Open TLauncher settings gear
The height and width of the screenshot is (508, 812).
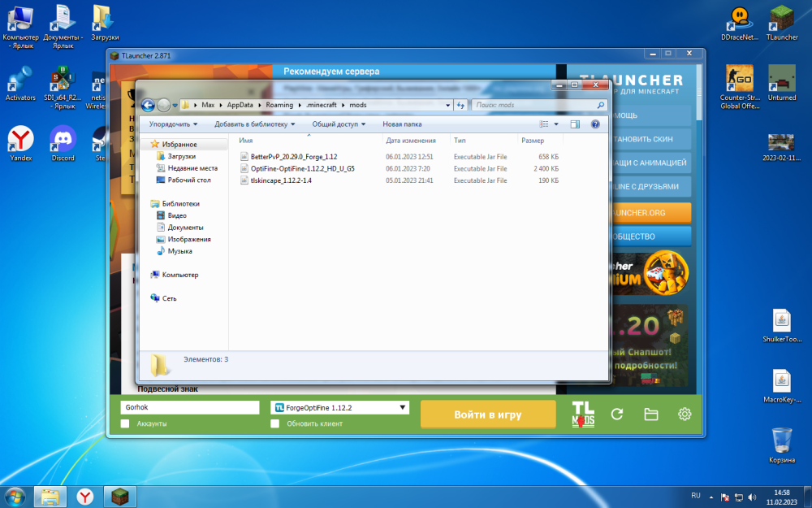tap(685, 415)
